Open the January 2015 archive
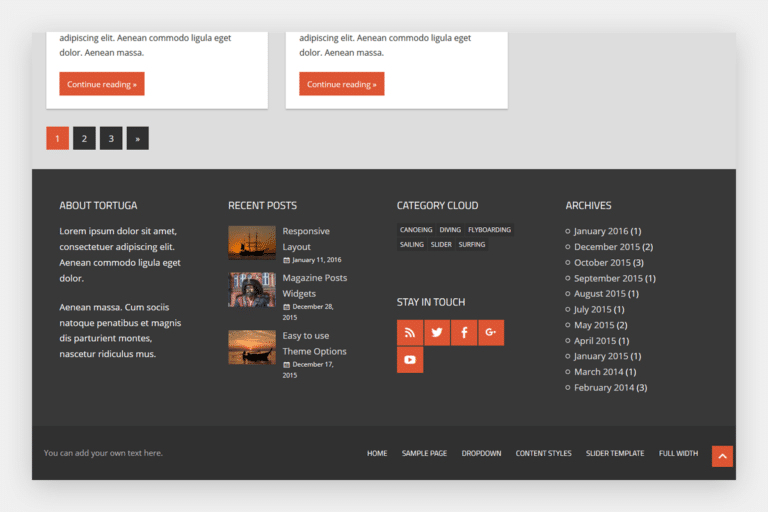 601,356
